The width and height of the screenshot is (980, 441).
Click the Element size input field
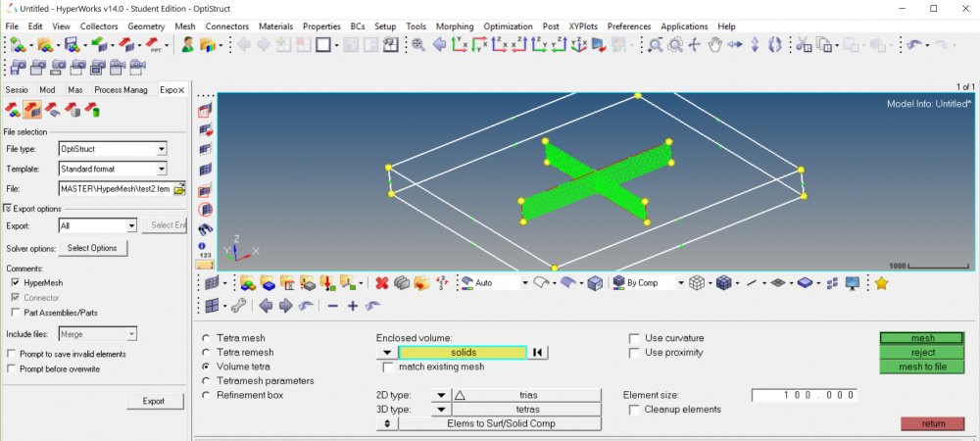click(x=805, y=395)
